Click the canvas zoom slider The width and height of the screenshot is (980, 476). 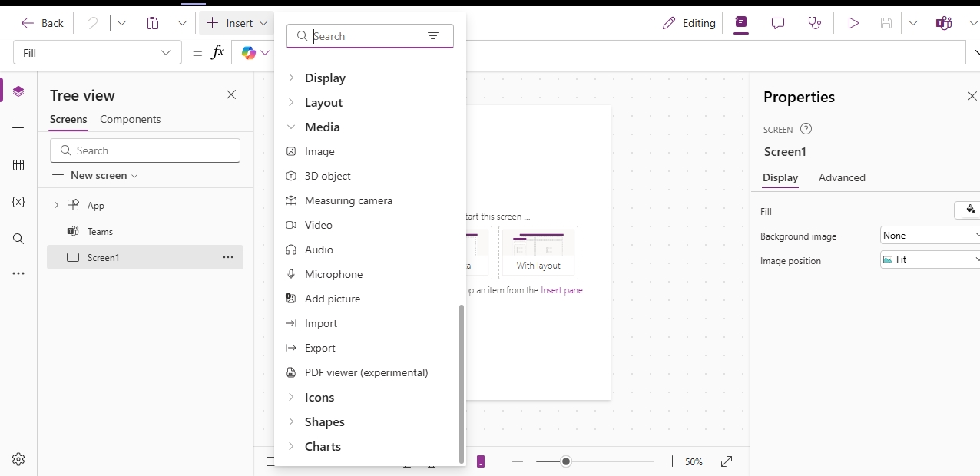[595, 461]
